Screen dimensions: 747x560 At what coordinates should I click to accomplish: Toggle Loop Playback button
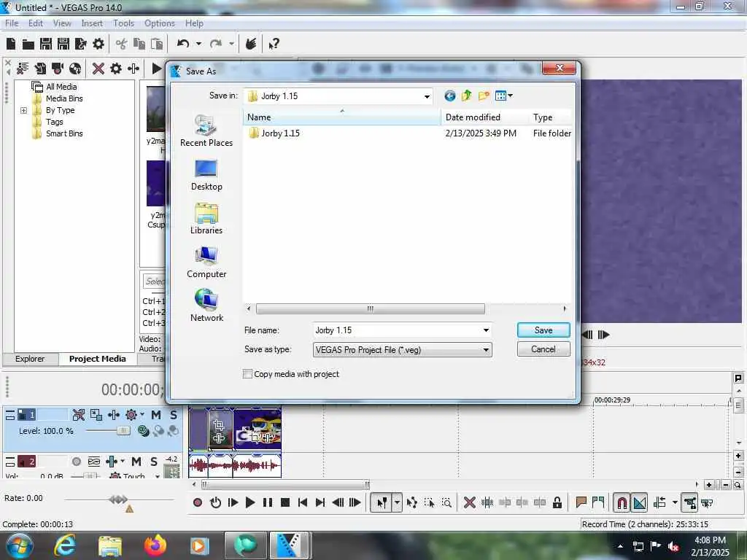click(x=215, y=502)
